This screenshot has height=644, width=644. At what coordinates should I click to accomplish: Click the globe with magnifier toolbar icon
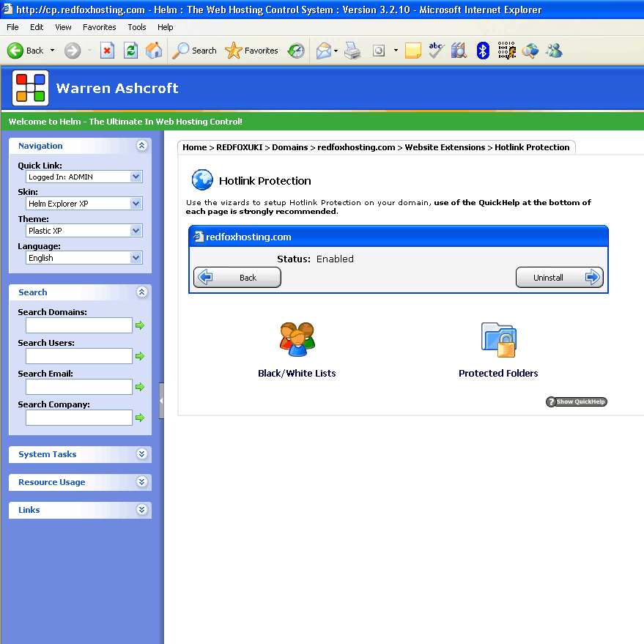point(530,51)
